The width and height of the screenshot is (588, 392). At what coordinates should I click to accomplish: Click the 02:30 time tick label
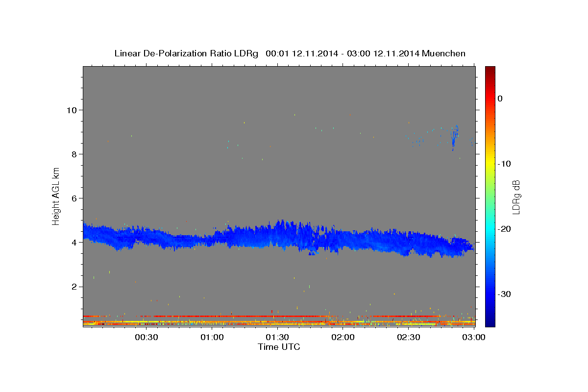point(408,337)
